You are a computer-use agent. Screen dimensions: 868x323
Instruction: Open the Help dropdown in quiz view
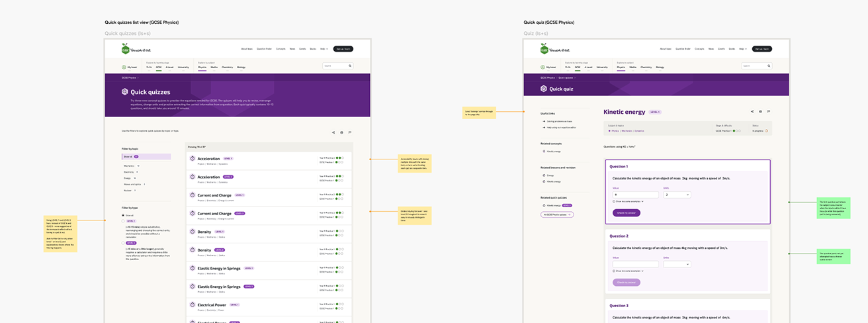743,49
